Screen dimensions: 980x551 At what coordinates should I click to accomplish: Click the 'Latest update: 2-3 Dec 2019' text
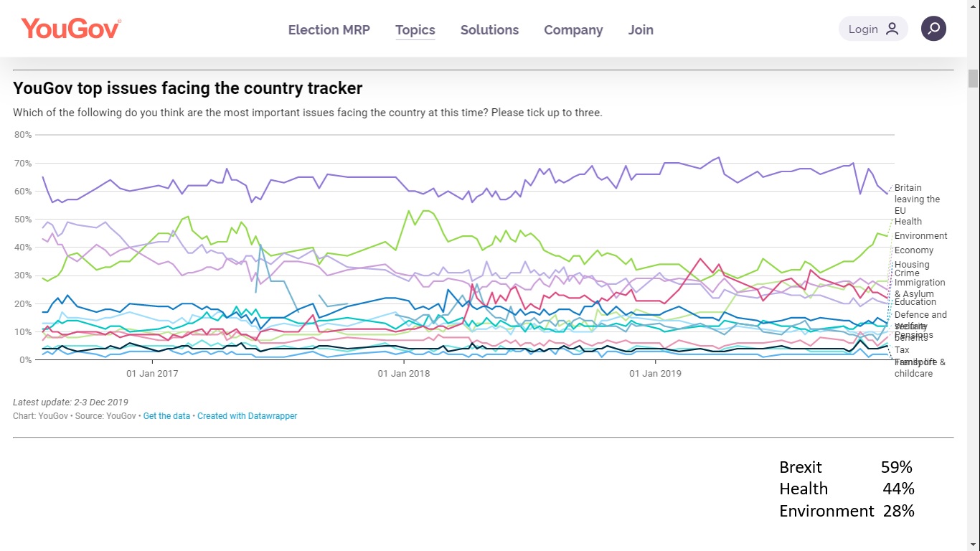70,402
